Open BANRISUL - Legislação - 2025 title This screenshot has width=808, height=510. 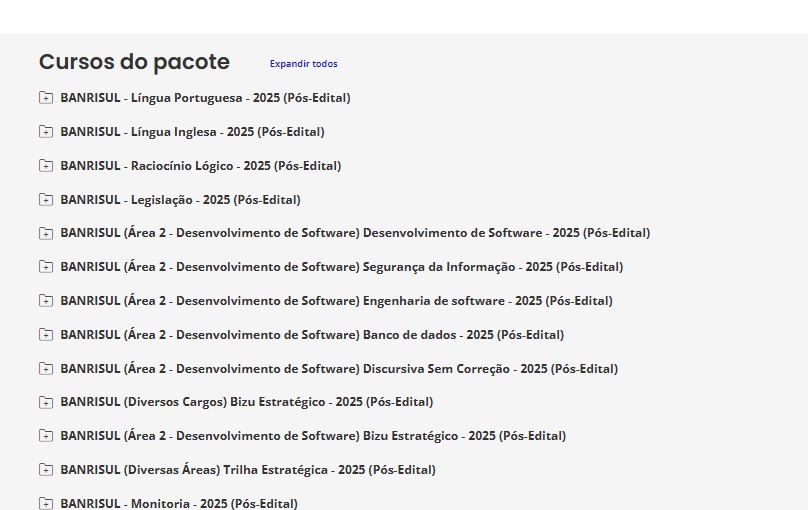[x=180, y=200]
